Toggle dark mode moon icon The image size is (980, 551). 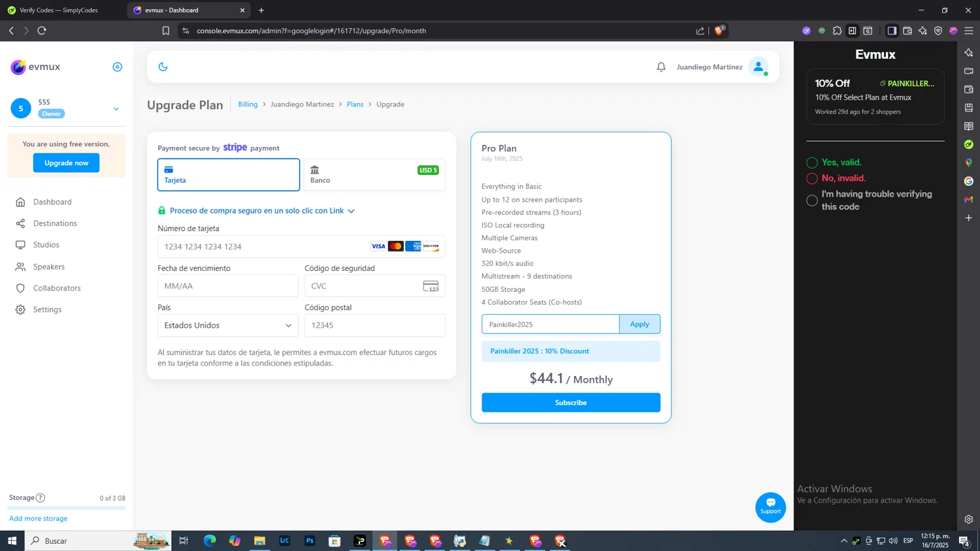coord(163,67)
